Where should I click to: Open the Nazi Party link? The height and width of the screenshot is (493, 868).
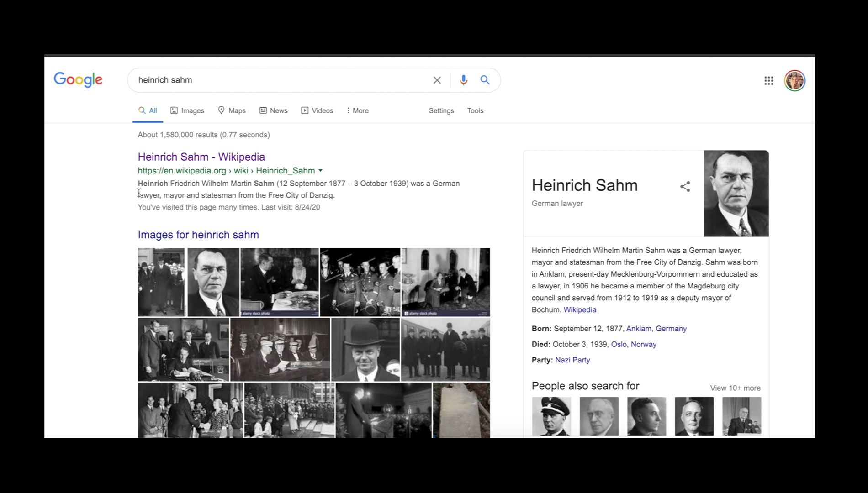tap(572, 360)
